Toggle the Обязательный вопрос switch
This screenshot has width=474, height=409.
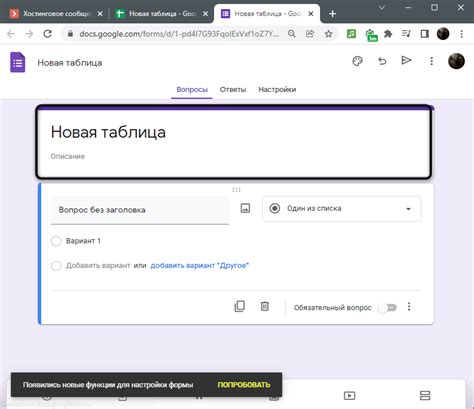coord(388,307)
